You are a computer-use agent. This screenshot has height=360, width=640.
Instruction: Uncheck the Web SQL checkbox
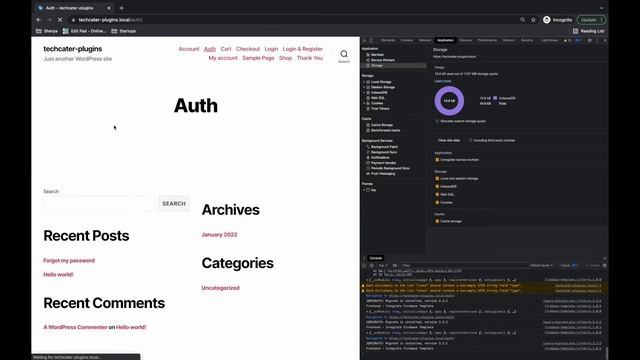[437, 194]
